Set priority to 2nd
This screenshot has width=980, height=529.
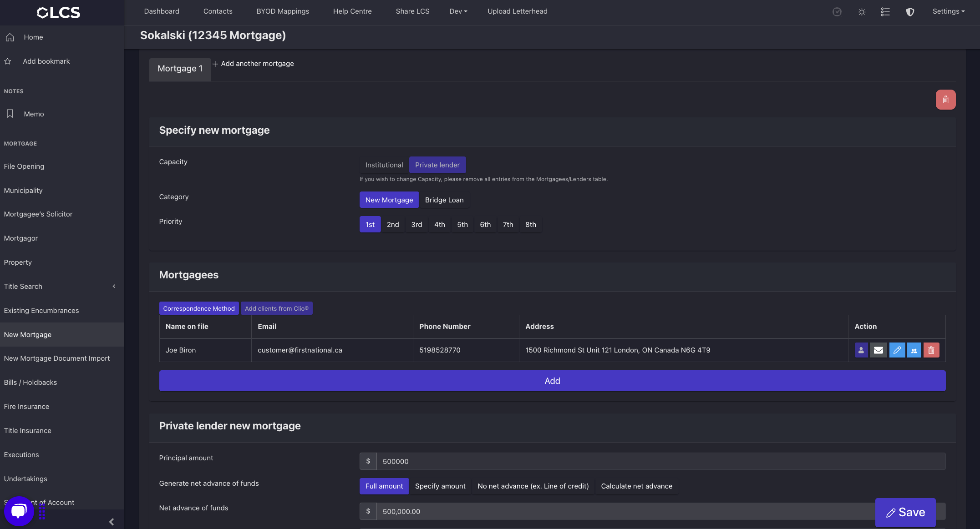[x=392, y=225]
